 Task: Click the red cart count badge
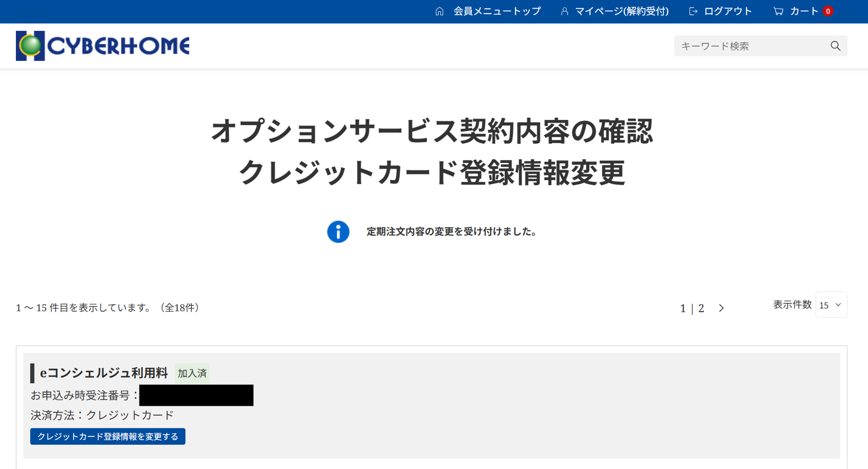pos(828,11)
